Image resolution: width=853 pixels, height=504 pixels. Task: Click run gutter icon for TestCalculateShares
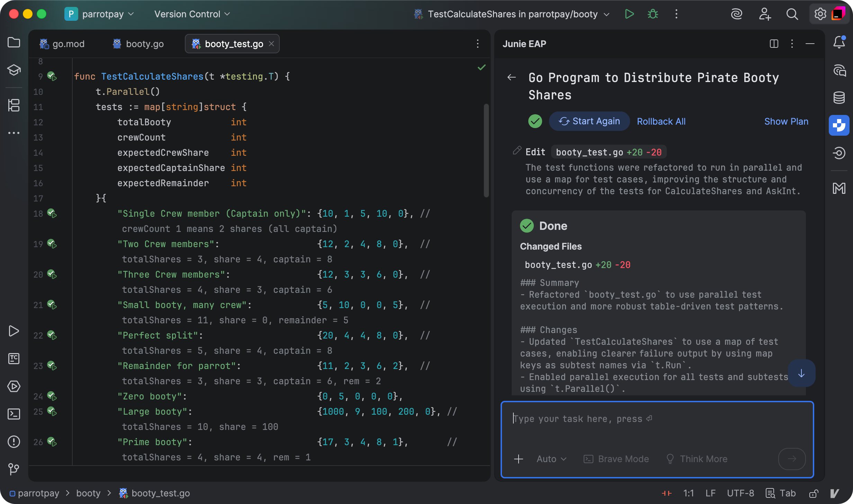click(52, 76)
